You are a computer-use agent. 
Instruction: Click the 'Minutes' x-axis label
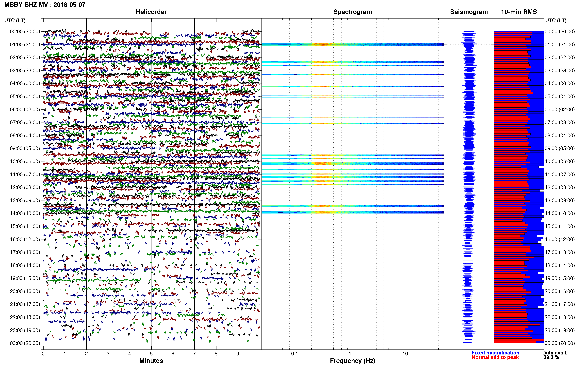tap(151, 361)
